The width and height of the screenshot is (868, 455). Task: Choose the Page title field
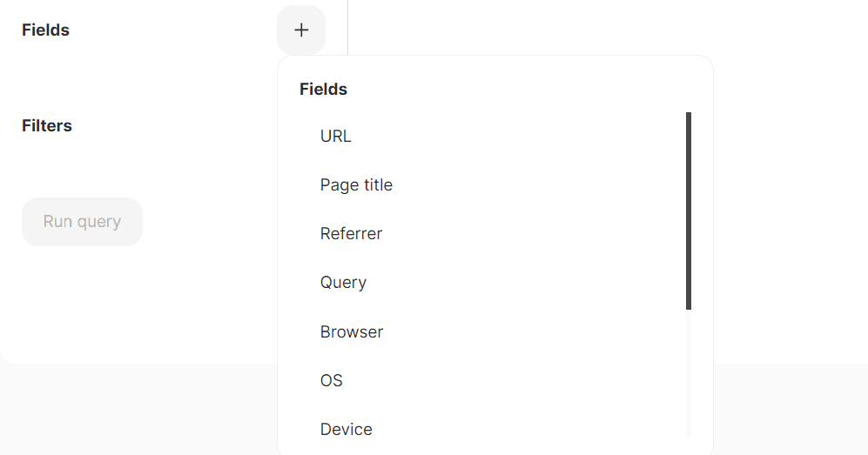(x=356, y=185)
